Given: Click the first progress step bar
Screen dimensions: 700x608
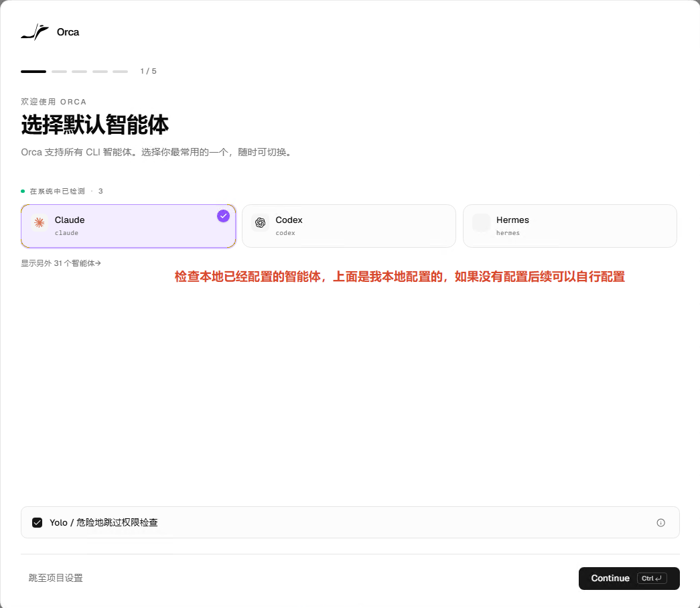Looking at the screenshot, I should [33, 72].
